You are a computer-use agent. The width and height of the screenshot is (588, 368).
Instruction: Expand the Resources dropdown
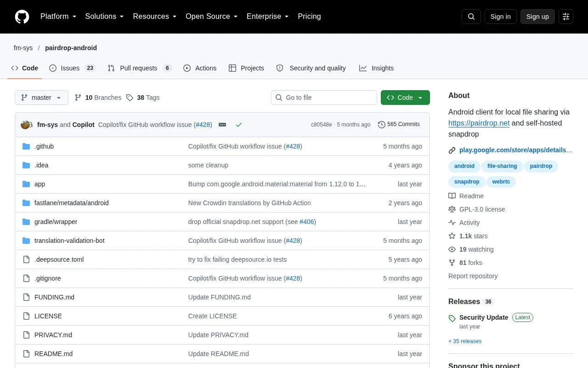[x=155, y=17]
